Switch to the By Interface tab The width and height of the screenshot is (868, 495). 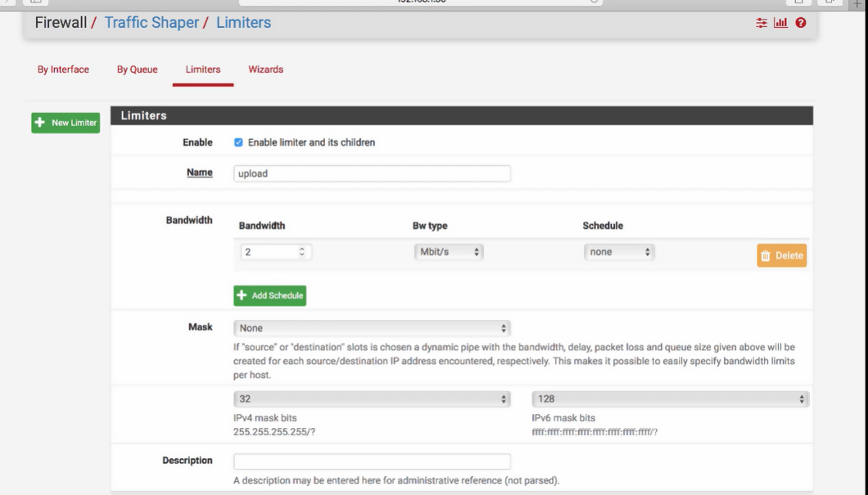[63, 70]
